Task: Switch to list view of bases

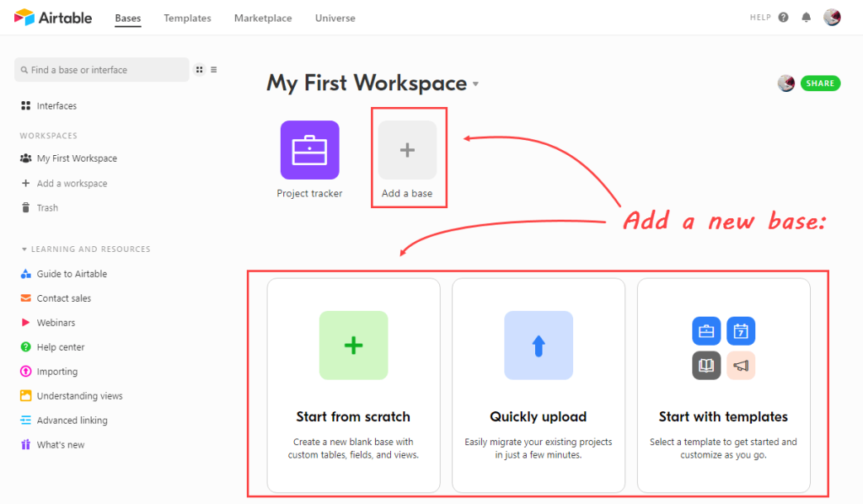Action: [213, 70]
